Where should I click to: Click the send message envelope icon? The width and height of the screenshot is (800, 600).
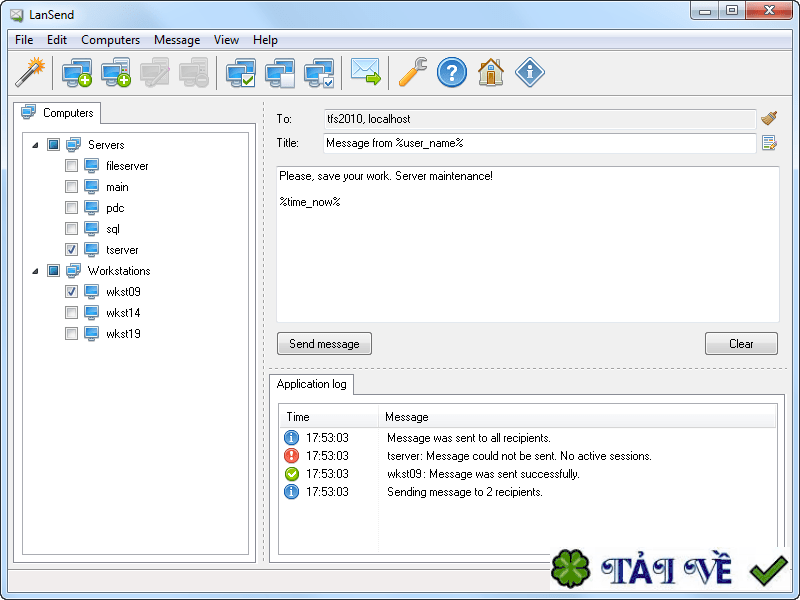coord(365,71)
